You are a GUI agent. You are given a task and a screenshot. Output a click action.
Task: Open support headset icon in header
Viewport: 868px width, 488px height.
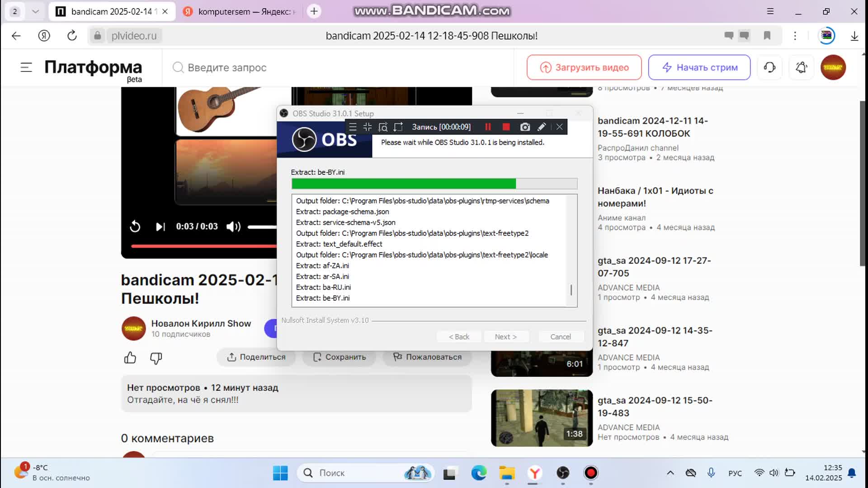click(769, 67)
